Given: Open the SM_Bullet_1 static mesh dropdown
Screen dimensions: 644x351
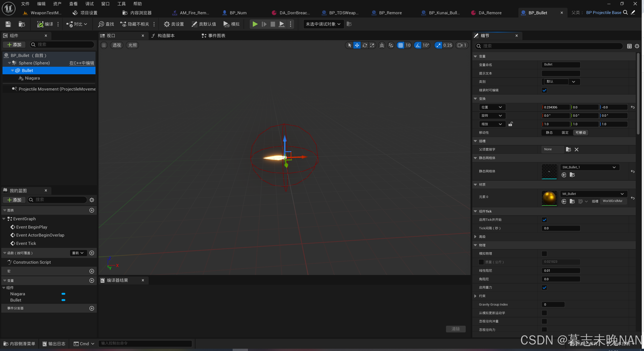Looking at the screenshot, I should tap(590, 167).
